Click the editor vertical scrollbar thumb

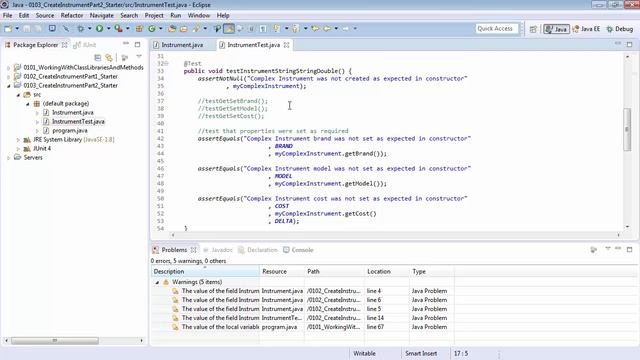point(627,129)
